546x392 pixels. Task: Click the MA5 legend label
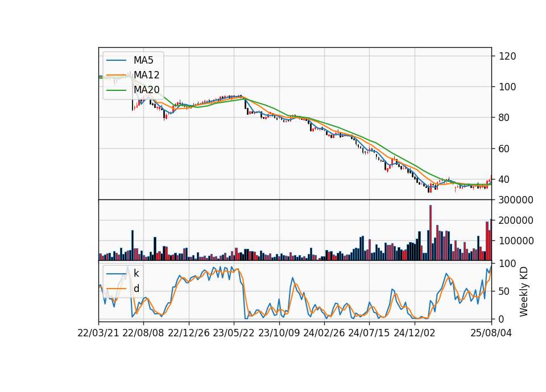[143, 60]
